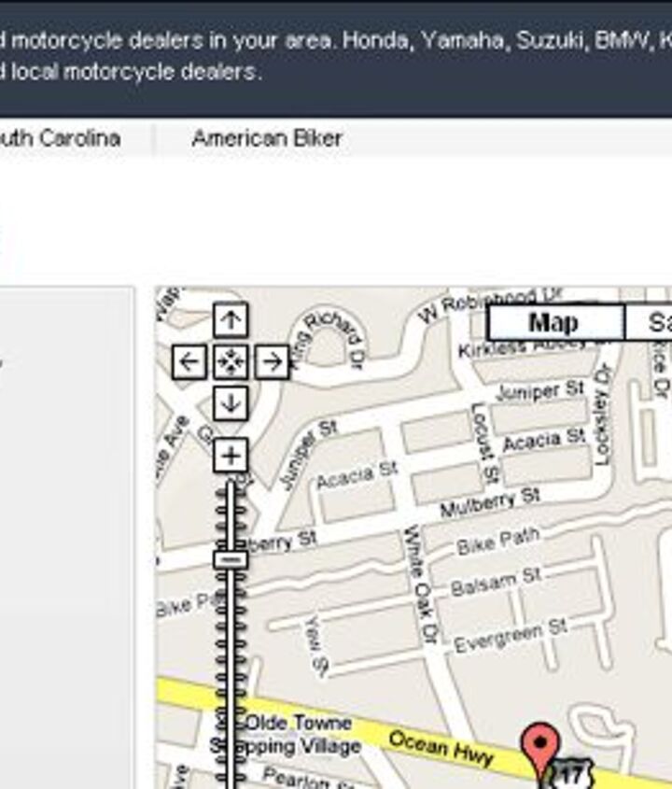The image size is (672, 789).
Task: Zoom in using the plus button
Action: pos(230,456)
